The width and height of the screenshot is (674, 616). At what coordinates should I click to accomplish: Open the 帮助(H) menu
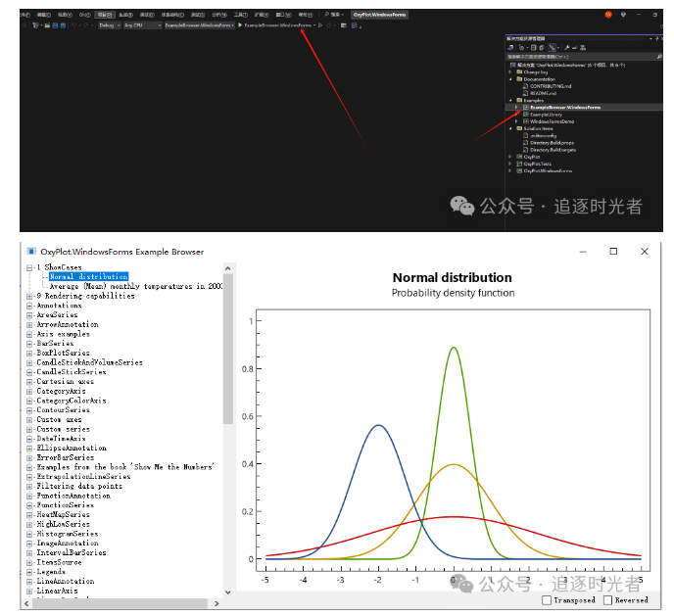(x=306, y=15)
